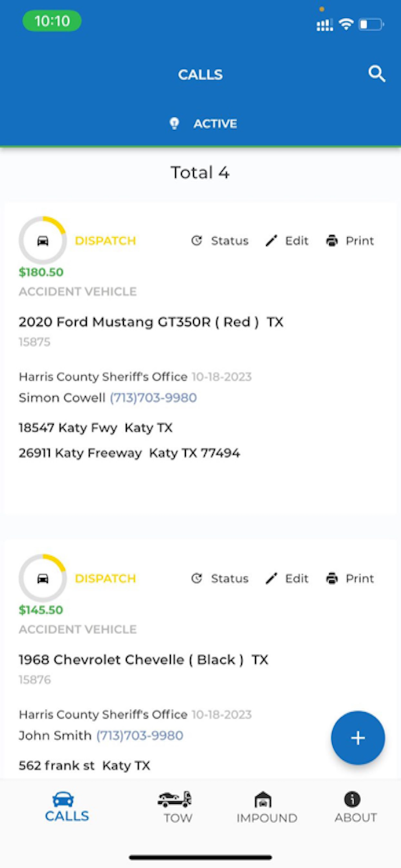Click Status on the Chevrolet Chevelle call
The width and height of the screenshot is (401, 868).
point(220,579)
